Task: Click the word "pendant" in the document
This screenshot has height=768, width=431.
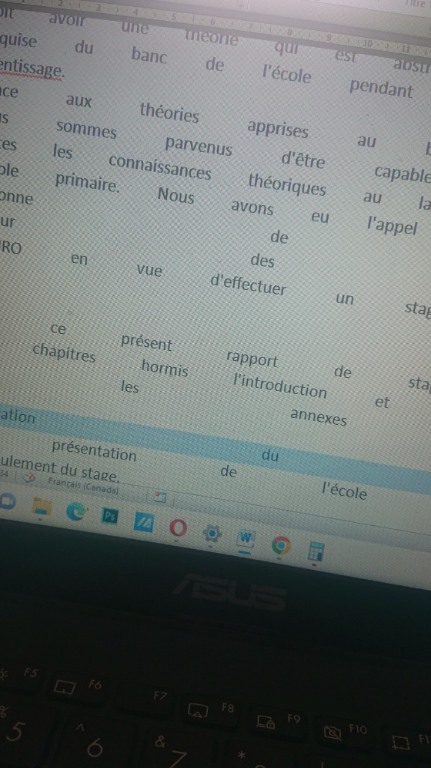Action: (381, 88)
